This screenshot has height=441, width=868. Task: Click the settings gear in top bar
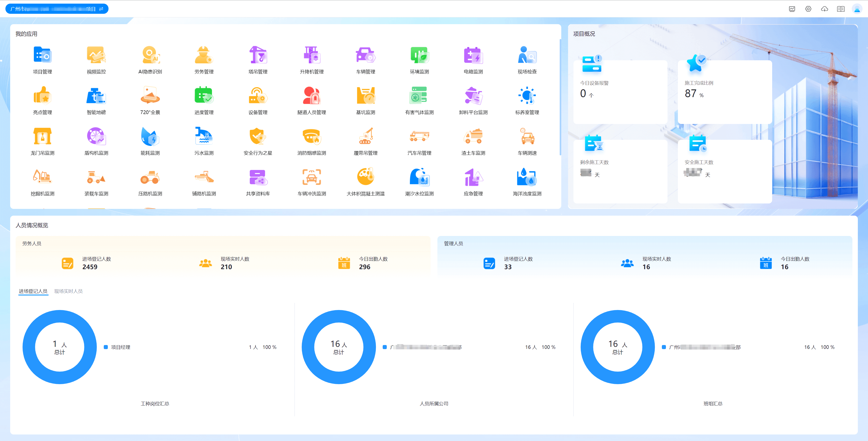(x=808, y=9)
